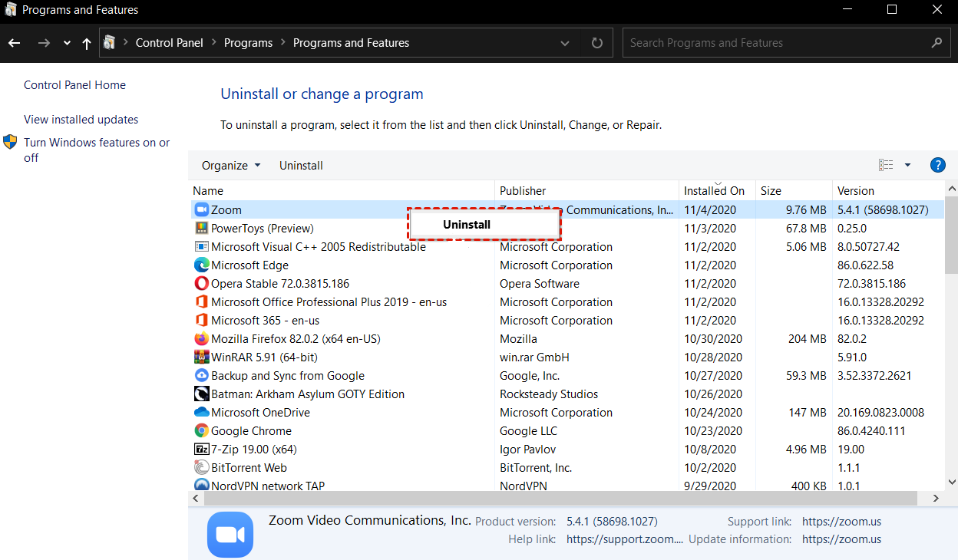Click the Google Chrome icon
This screenshot has width=958, height=560.
[x=201, y=430]
